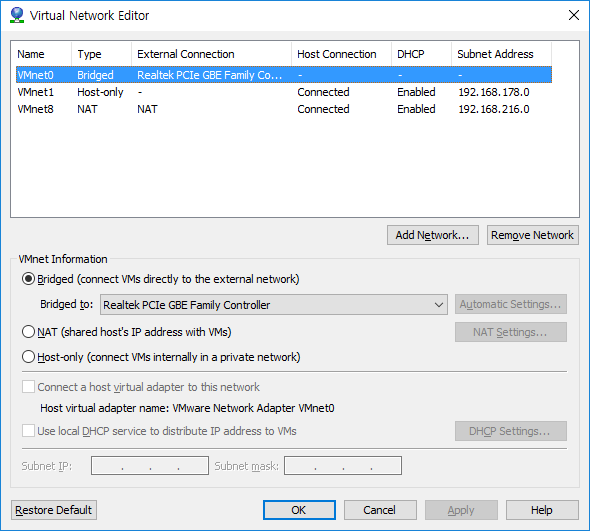590x531 pixels.
Task: Sort by the Type column header
Action: coord(102,54)
